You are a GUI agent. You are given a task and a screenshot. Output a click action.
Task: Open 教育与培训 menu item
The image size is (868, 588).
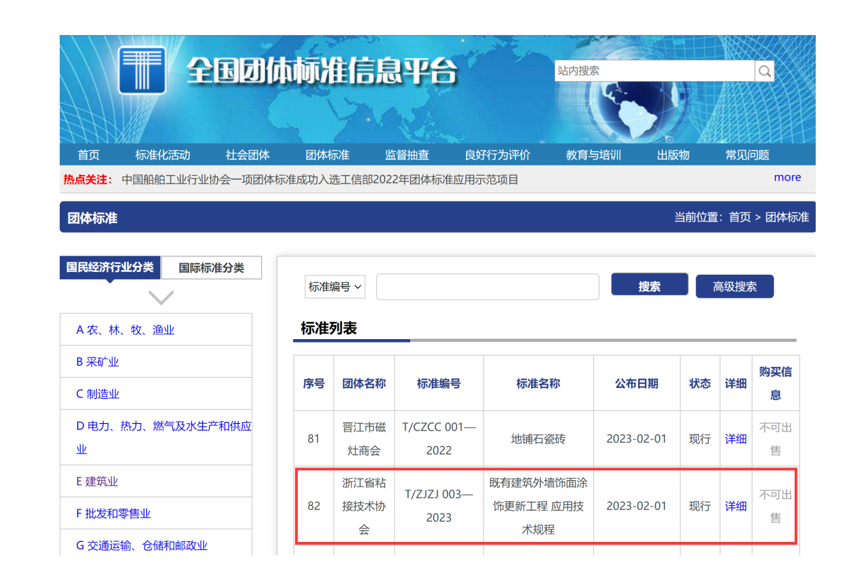(x=593, y=155)
